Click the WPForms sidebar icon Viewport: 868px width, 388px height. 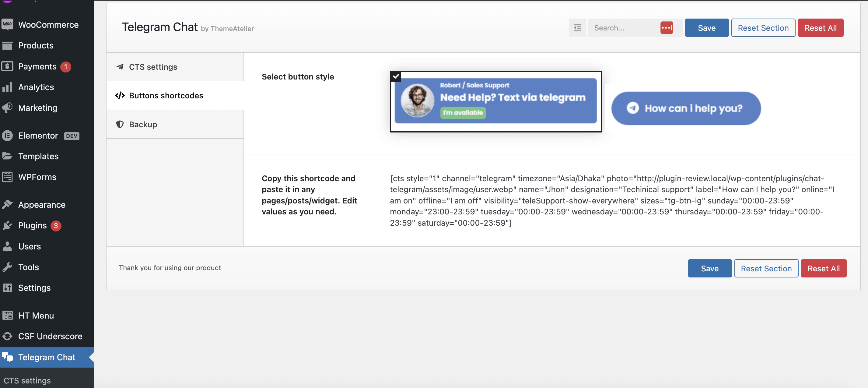tap(8, 177)
